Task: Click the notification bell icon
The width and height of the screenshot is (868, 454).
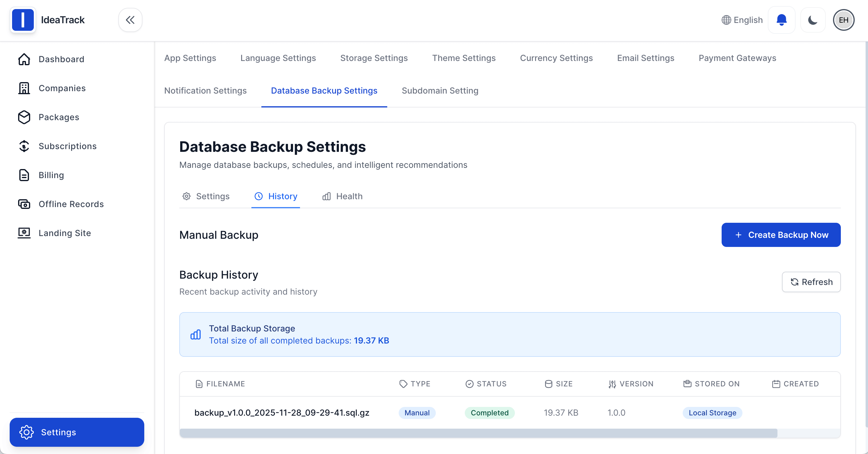Action: (781, 20)
